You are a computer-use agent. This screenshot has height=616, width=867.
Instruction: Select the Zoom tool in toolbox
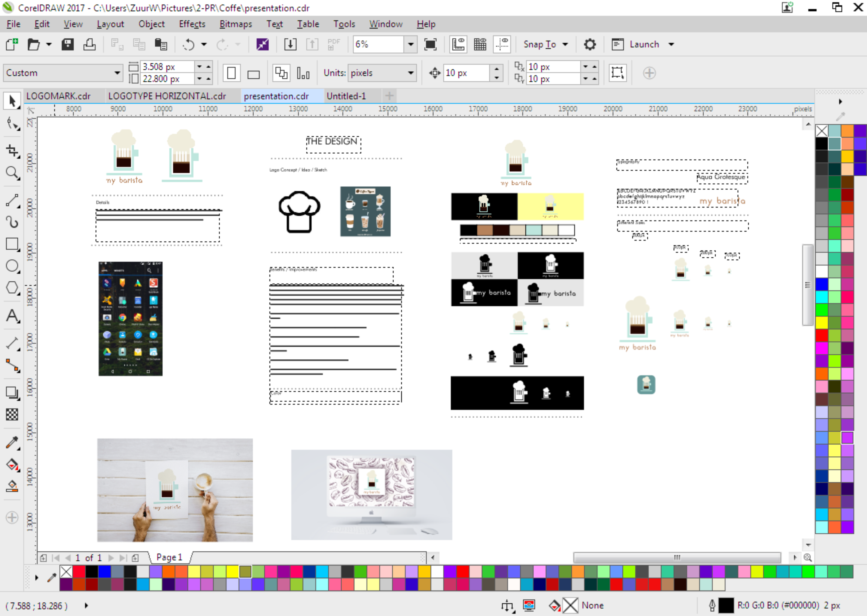pos(12,173)
